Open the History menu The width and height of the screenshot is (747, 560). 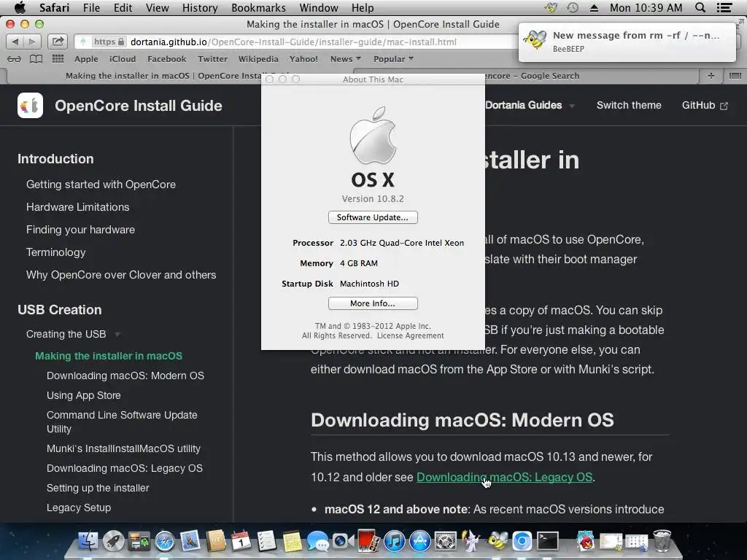point(200,7)
